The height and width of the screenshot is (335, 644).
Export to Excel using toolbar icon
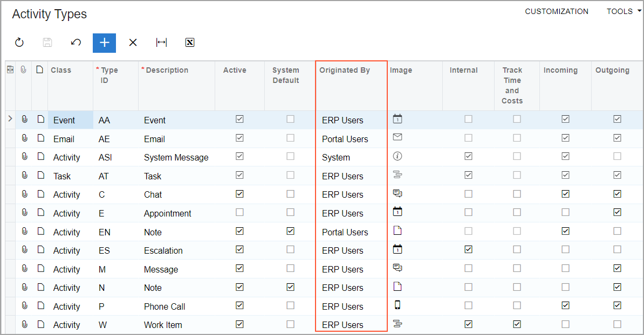tap(189, 43)
